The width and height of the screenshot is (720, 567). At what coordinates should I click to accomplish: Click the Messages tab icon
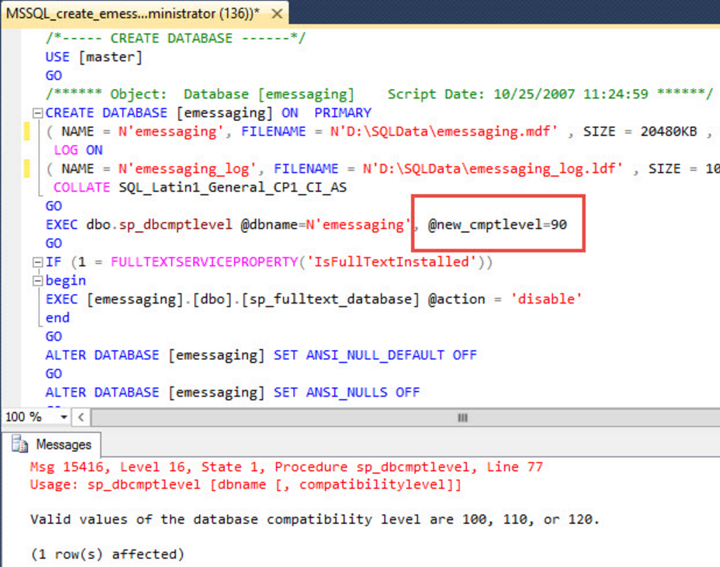pyautogui.click(x=19, y=444)
